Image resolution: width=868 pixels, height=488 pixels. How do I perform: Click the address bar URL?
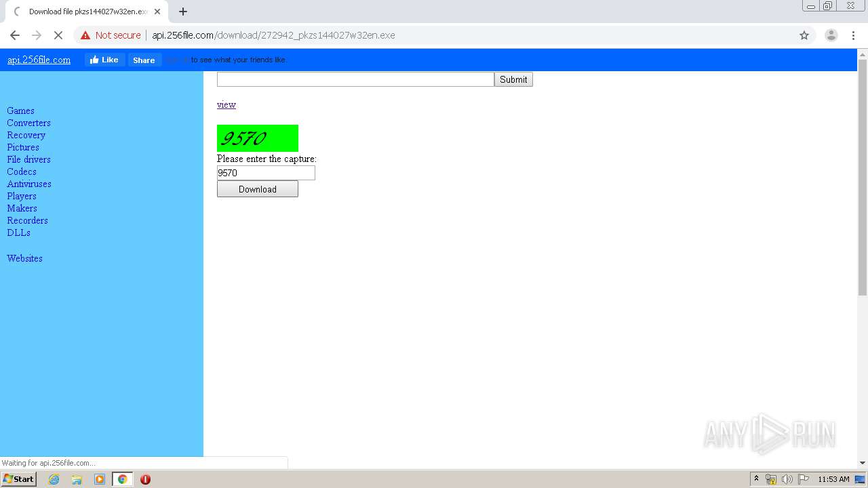tap(273, 35)
